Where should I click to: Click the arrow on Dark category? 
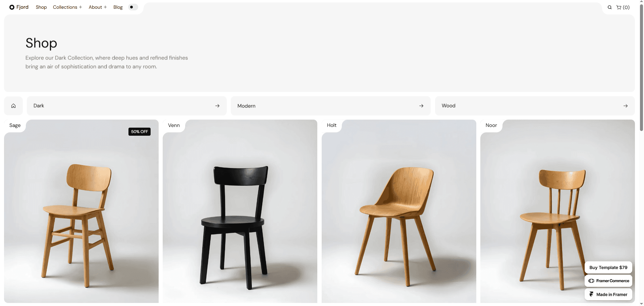217,106
